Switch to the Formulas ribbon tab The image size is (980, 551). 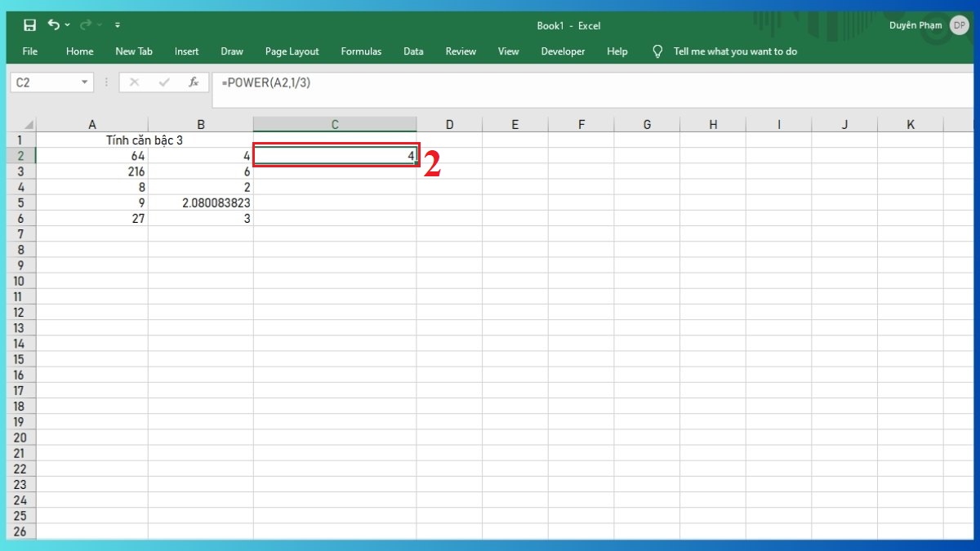(x=361, y=51)
